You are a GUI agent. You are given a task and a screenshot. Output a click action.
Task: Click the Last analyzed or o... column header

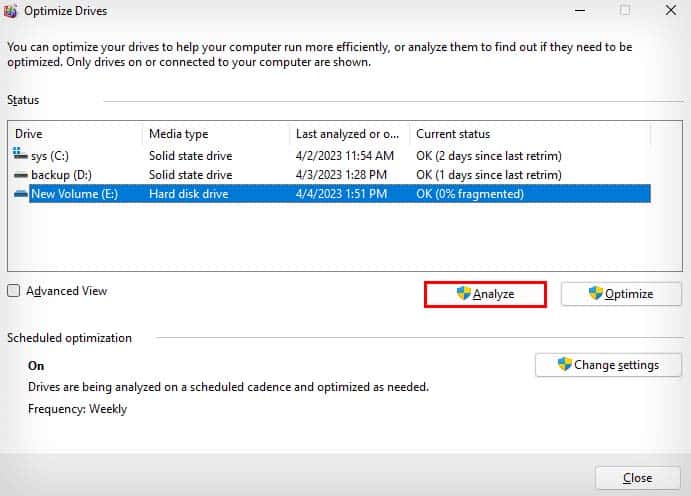point(349,134)
